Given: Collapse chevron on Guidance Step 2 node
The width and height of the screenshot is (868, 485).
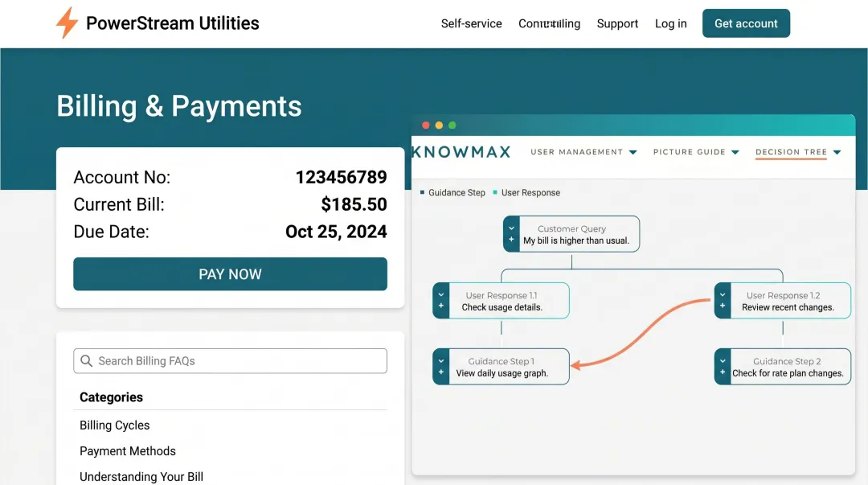Looking at the screenshot, I should click(x=723, y=361).
